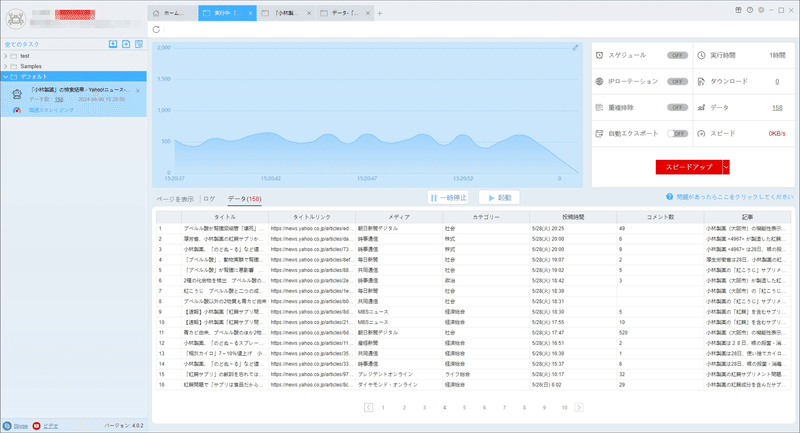Close the 「小林製 tab

tap(309, 13)
